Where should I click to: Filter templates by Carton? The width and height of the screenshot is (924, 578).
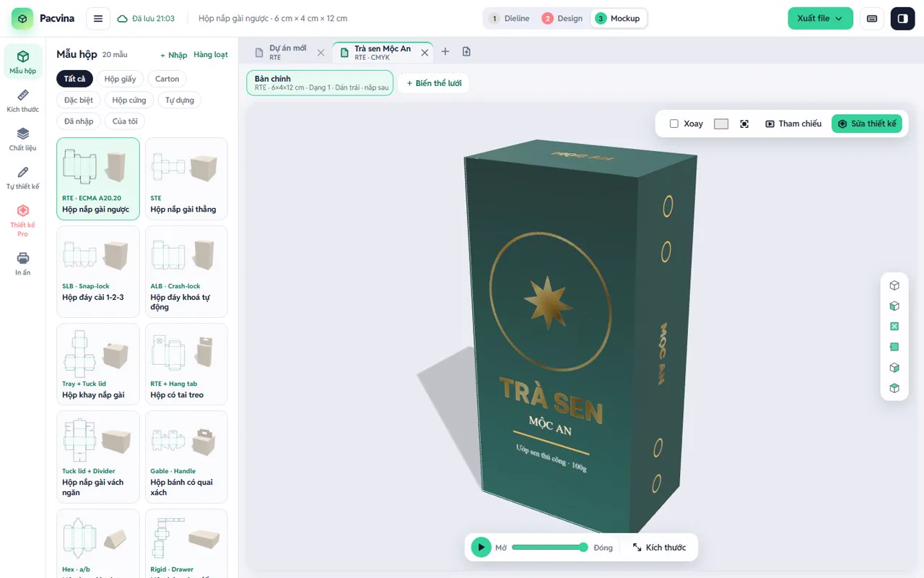point(167,79)
